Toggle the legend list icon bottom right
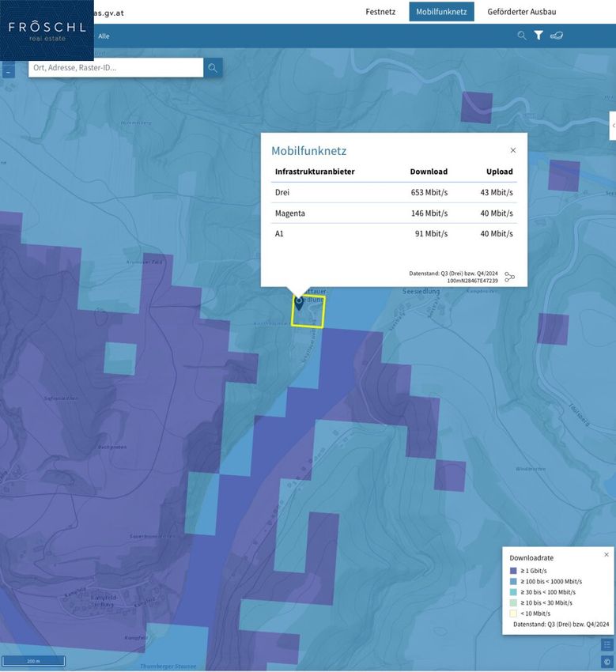616x672 pixels. (607, 644)
